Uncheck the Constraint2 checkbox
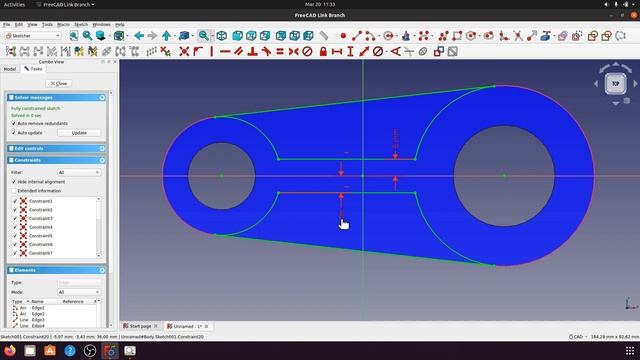Image resolution: width=640 pixels, height=360 pixels. coord(15,210)
